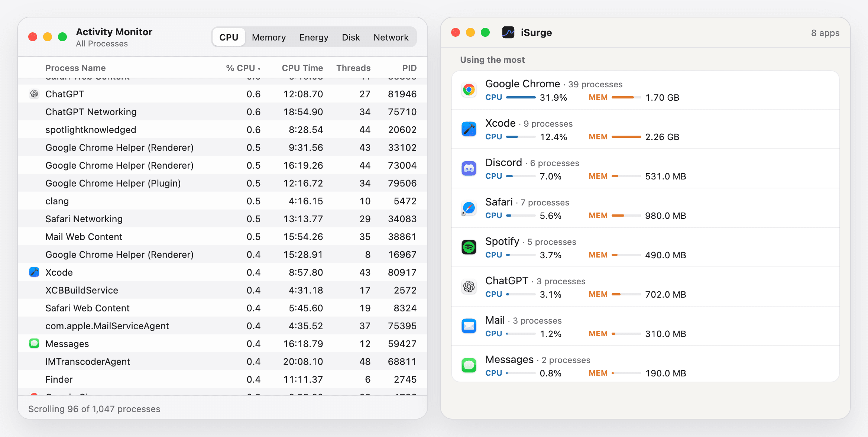This screenshot has height=437, width=868.
Task: Click Safari's 980.0 MB memory value
Action: pyautogui.click(x=665, y=216)
